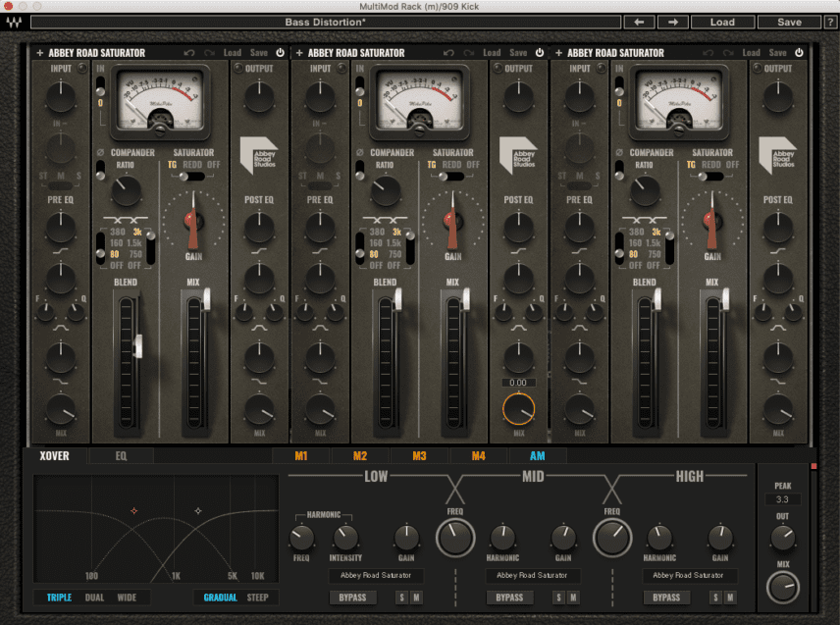Viewport: 840px width, 625px height.
Task: Click master MIX knob at bottom right
Action: [x=783, y=587]
